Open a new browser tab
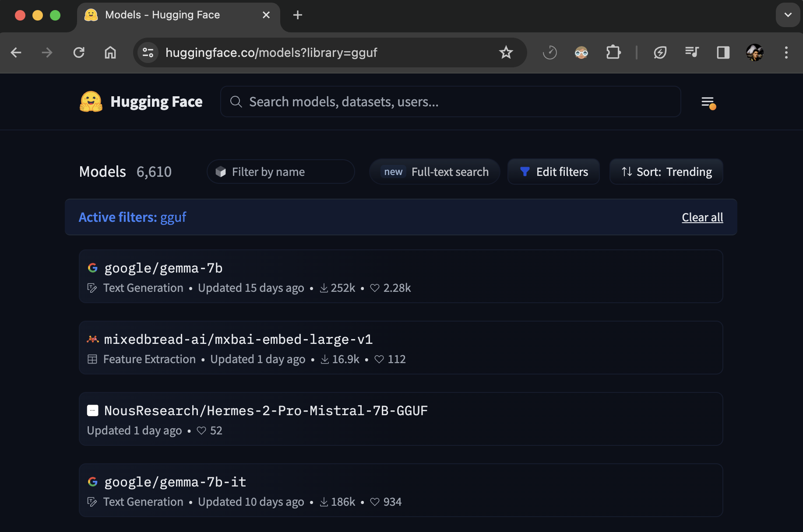 (298, 15)
